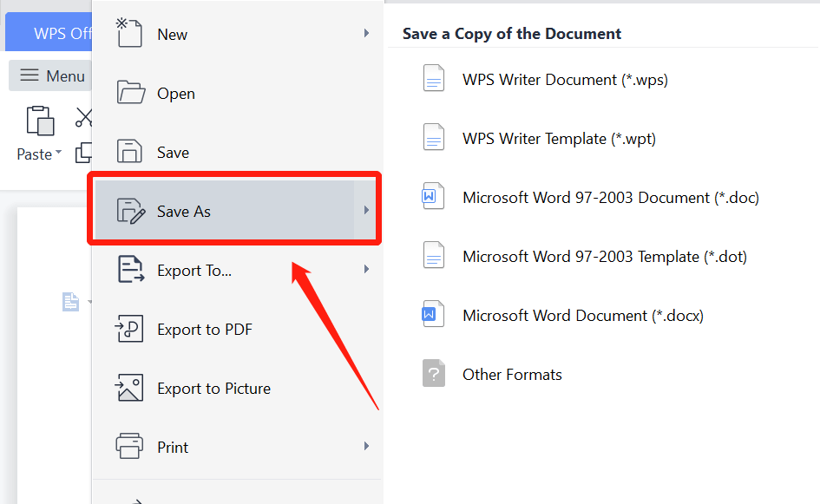This screenshot has width=820, height=504.
Task: Choose the Save menu entry
Action: pos(236,152)
